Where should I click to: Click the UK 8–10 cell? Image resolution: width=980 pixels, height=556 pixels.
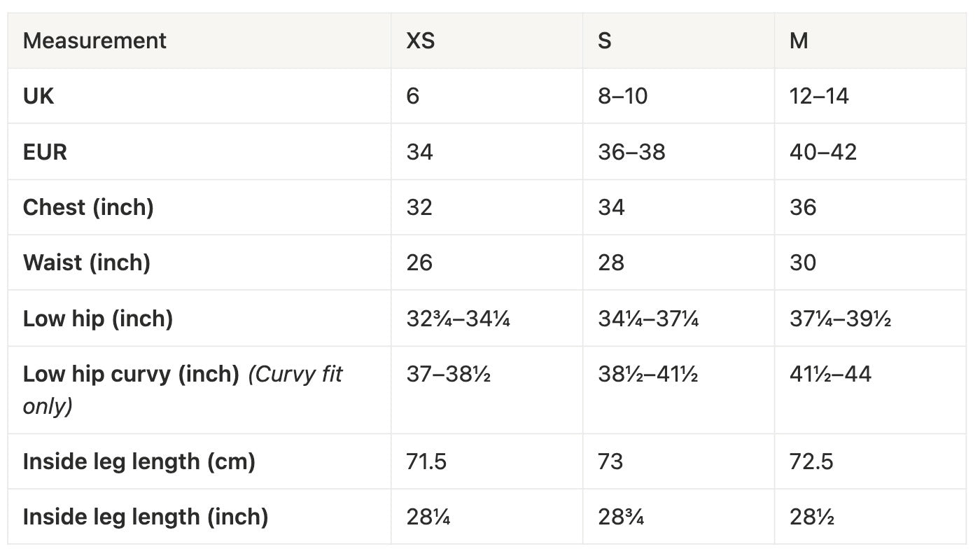click(x=623, y=96)
